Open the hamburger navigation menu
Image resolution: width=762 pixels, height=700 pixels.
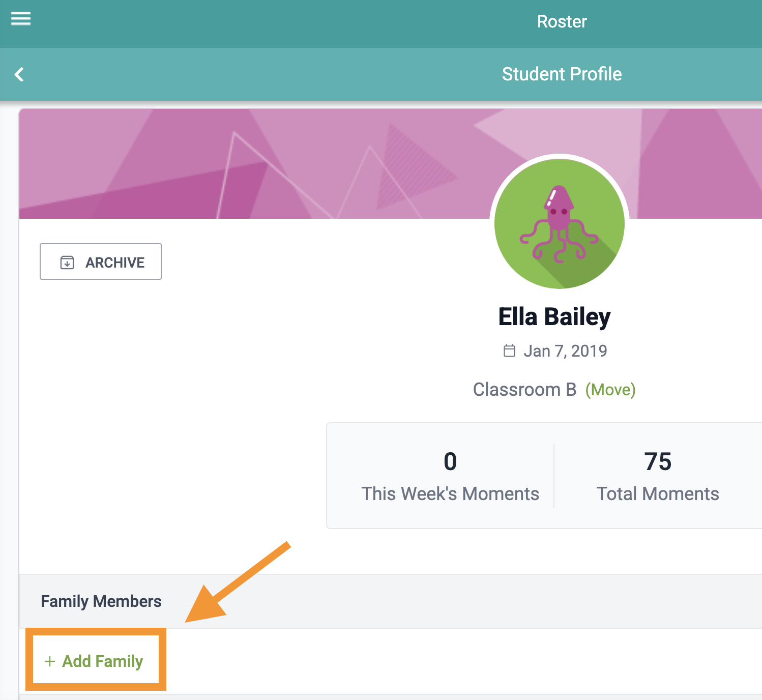tap(21, 19)
